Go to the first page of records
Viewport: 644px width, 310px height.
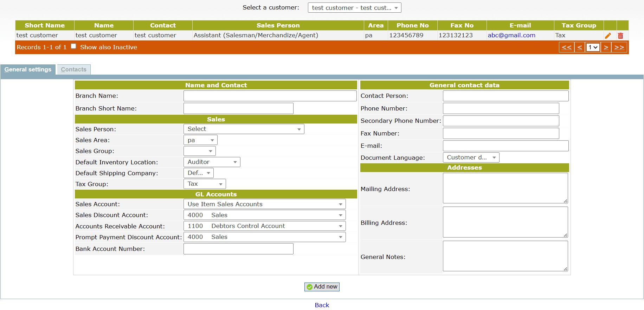pos(566,47)
